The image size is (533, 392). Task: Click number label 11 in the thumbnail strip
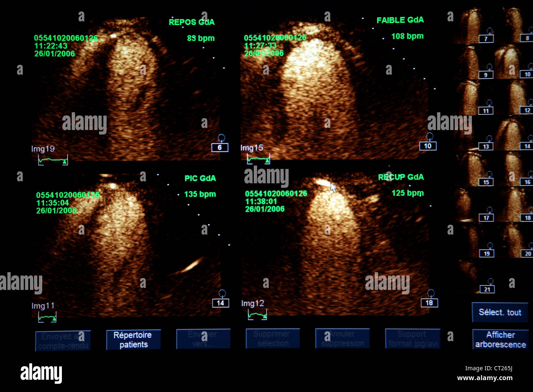click(x=486, y=111)
